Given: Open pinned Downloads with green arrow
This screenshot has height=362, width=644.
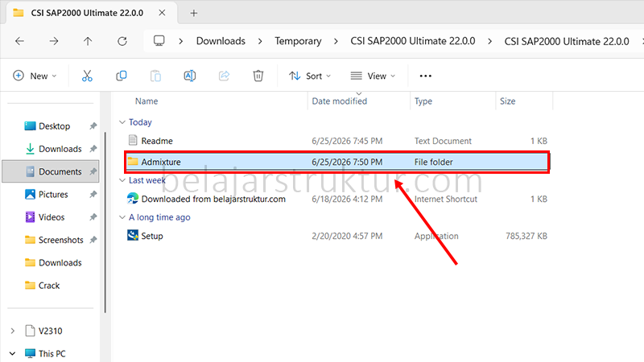Looking at the screenshot, I should (60, 149).
